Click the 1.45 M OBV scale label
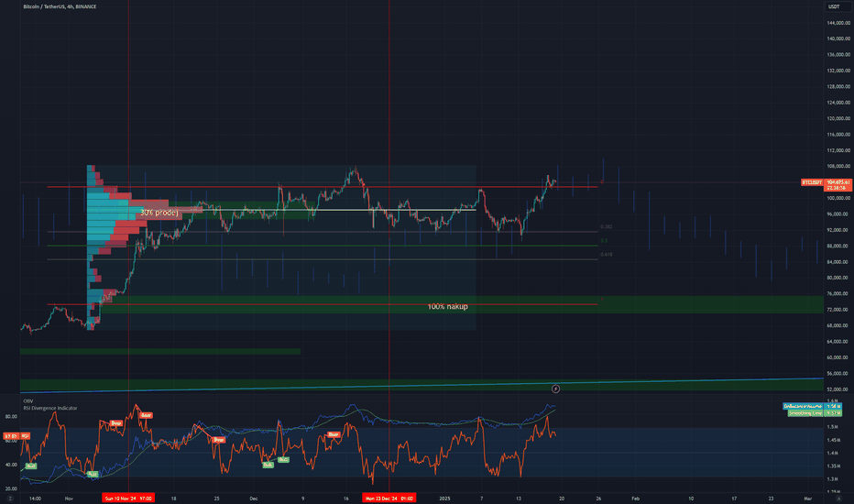 (x=835, y=440)
